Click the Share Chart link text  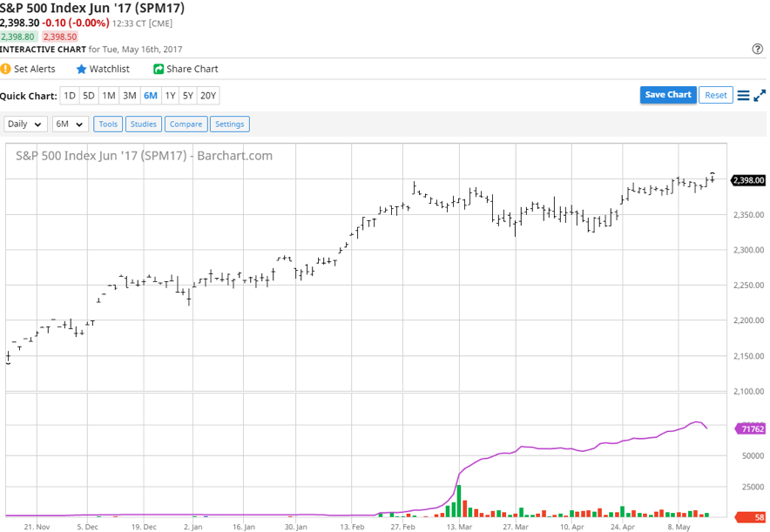(192, 69)
